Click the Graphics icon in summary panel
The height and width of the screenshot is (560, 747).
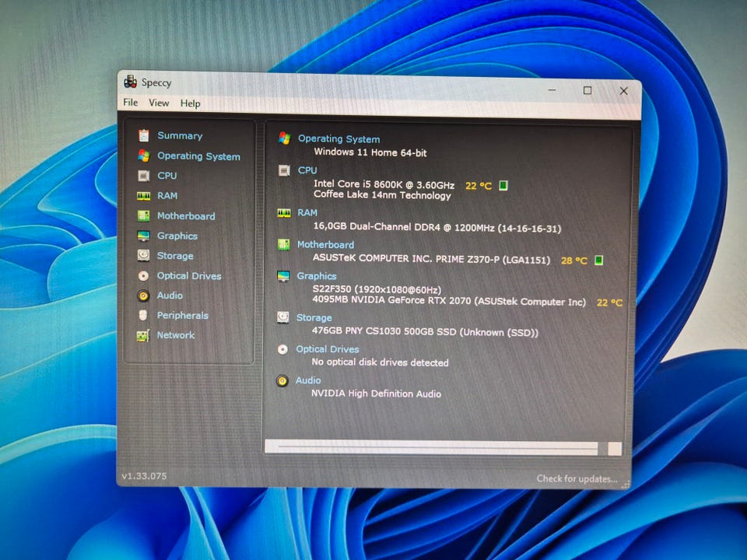coord(283,275)
